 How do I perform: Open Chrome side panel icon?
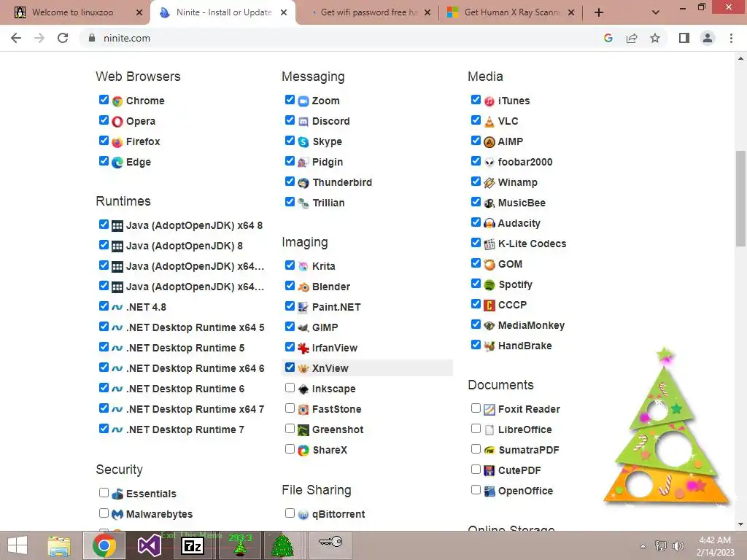tap(684, 38)
